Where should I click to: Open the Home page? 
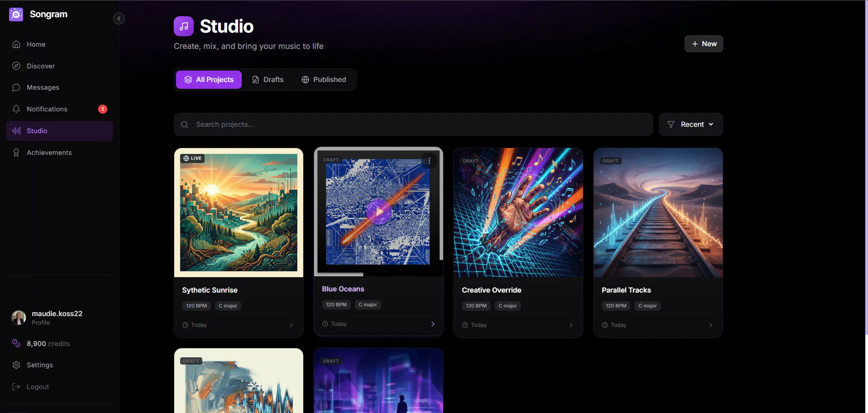click(x=59, y=44)
